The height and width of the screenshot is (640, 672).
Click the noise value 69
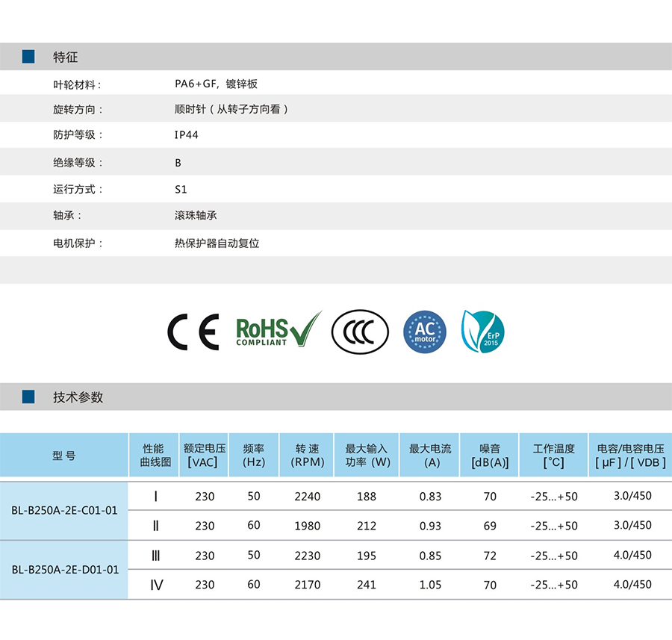(490, 526)
